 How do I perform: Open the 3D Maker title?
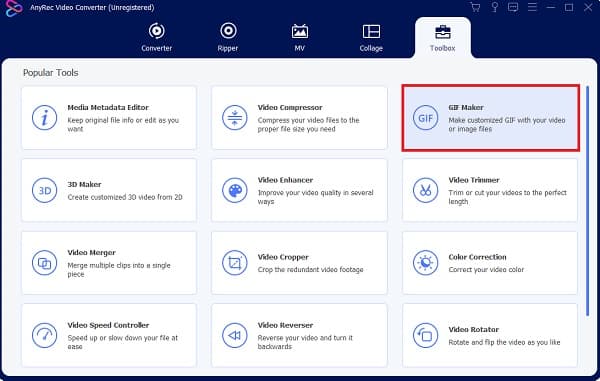tap(84, 184)
